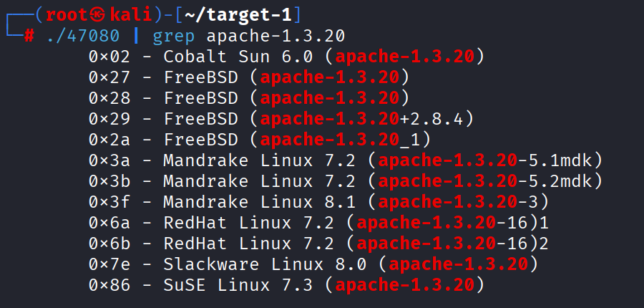The width and height of the screenshot is (644, 308).
Task: Select the 0x86 SuSE Linux 7.3 line
Action: (287, 285)
